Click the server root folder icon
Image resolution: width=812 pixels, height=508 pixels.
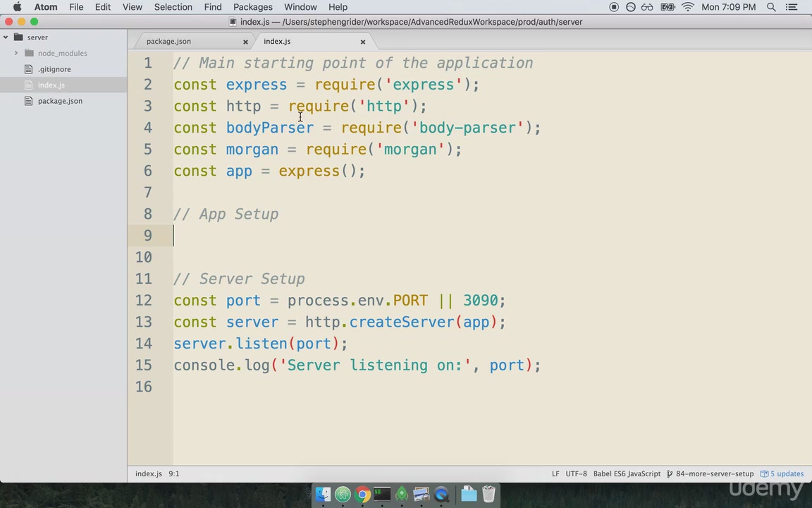[x=18, y=37]
